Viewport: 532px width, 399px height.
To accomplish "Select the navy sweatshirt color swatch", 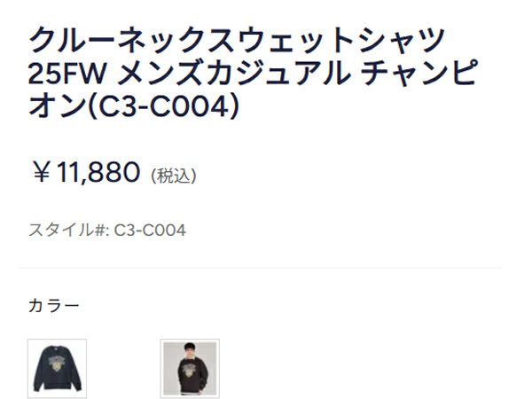I will click(x=57, y=369).
